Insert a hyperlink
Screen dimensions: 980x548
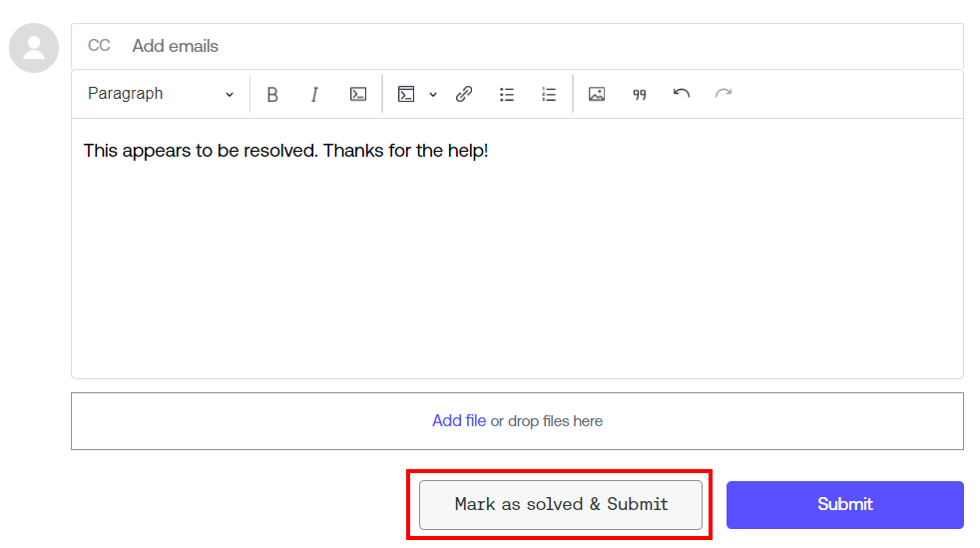pyautogui.click(x=464, y=95)
